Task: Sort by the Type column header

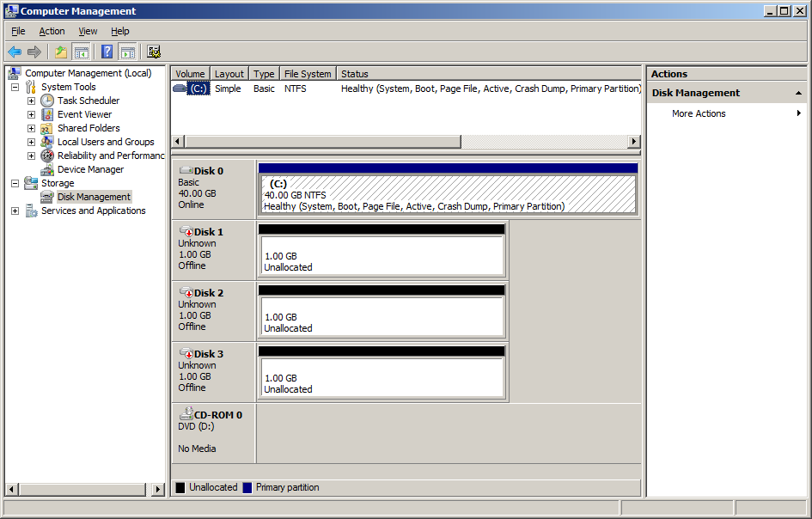Action: 264,74
